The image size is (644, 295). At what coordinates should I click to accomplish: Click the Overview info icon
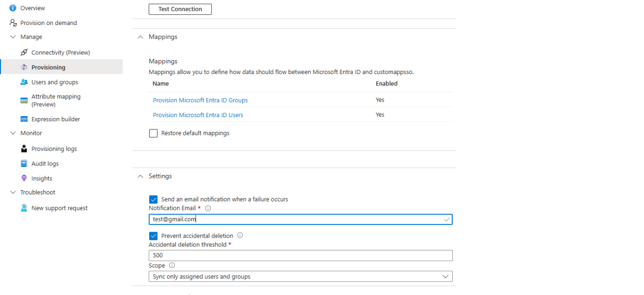click(x=13, y=8)
